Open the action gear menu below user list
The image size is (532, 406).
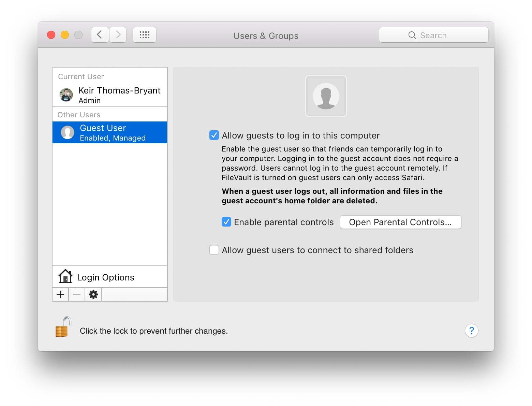coord(93,294)
